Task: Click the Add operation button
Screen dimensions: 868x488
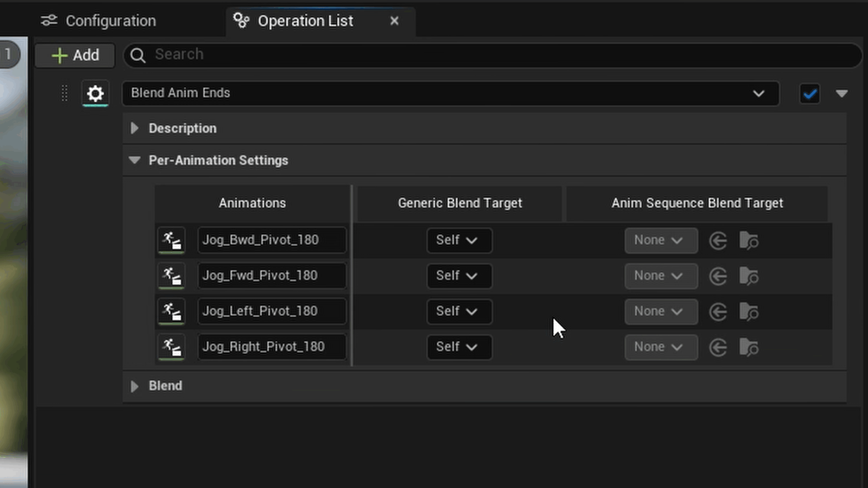Action: pyautogui.click(x=75, y=56)
